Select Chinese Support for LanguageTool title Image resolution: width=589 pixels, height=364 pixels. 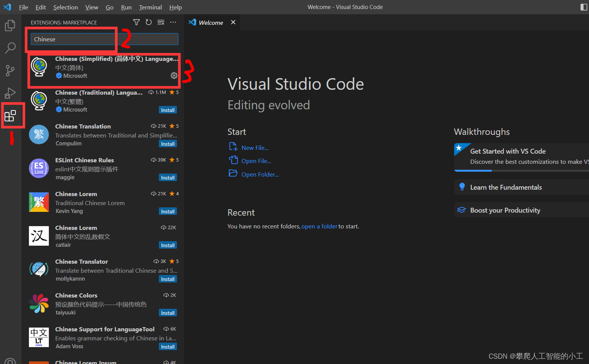pyautogui.click(x=105, y=329)
